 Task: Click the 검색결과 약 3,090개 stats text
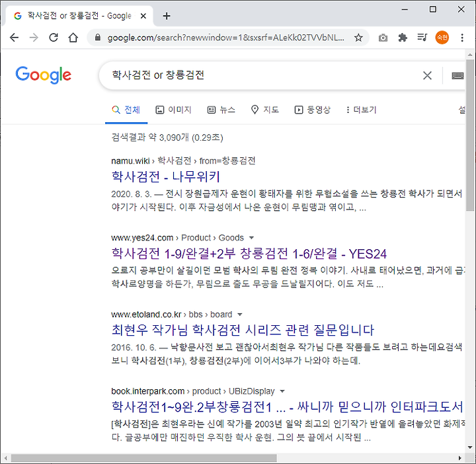click(167, 137)
